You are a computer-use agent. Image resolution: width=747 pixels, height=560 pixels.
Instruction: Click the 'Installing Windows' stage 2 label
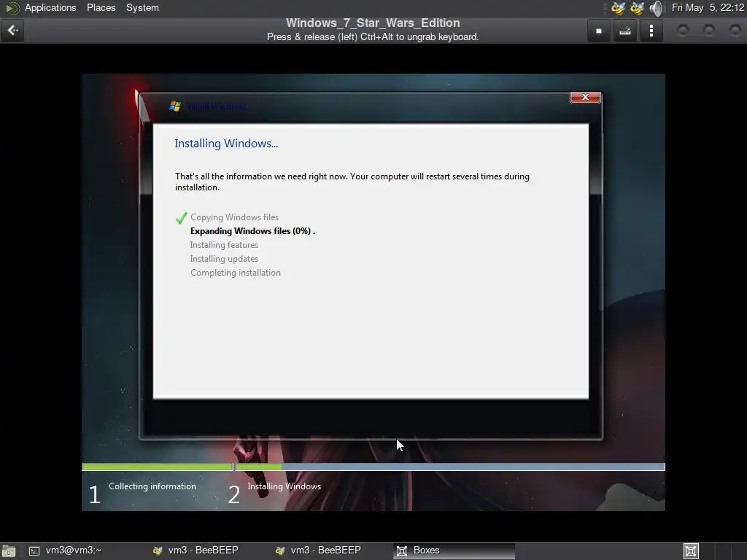click(284, 486)
